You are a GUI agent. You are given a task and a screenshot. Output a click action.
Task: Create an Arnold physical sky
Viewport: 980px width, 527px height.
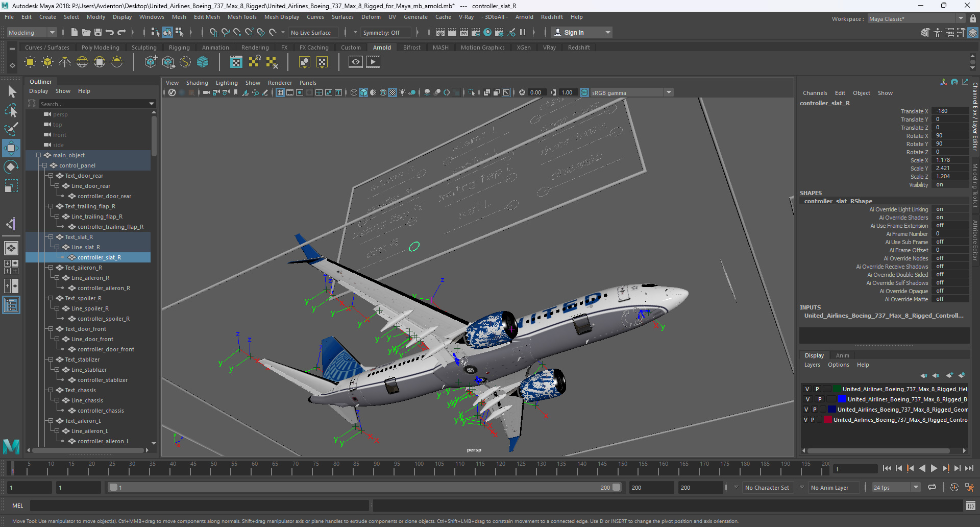(x=117, y=62)
